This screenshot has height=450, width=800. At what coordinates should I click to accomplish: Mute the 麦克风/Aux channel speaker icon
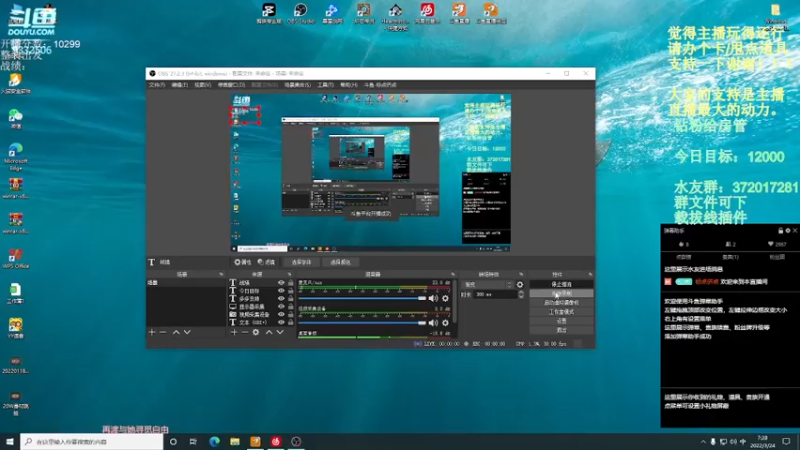(x=433, y=298)
